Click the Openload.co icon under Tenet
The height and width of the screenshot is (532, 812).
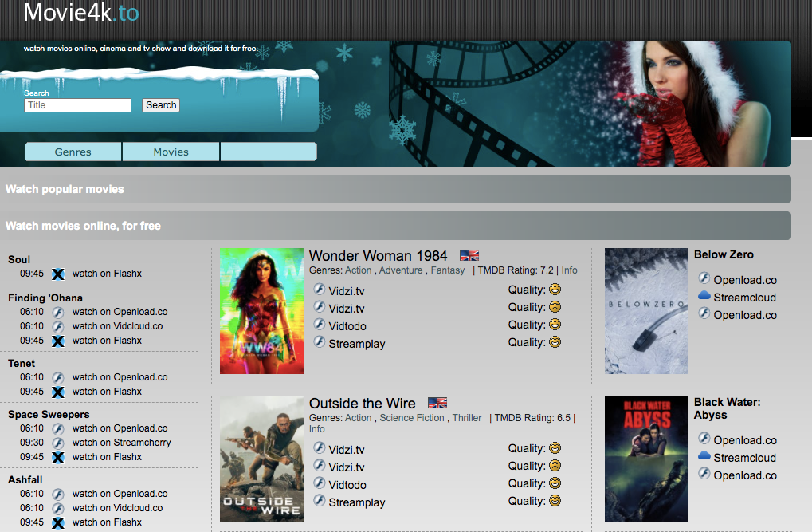pyautogui.click(x=58, y=377)
